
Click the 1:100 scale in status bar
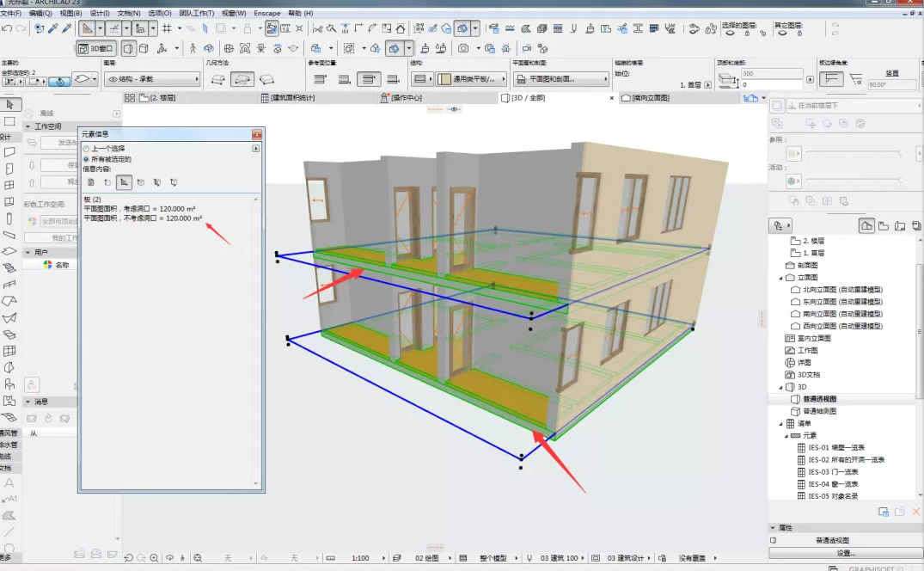pos(360,558)
